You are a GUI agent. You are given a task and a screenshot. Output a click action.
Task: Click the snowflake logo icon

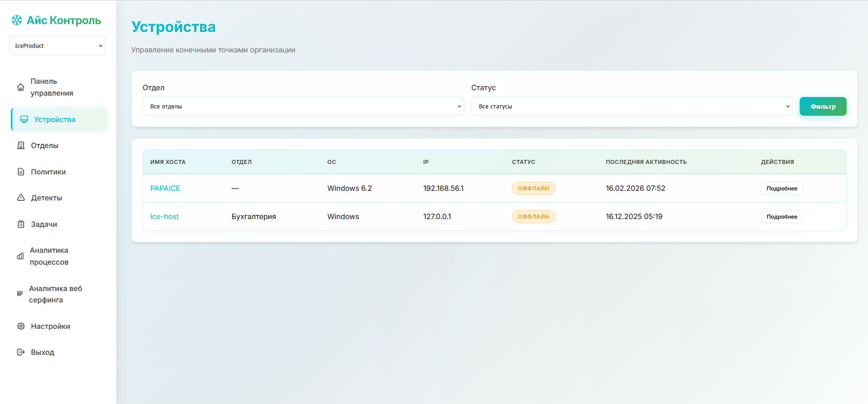17,20
